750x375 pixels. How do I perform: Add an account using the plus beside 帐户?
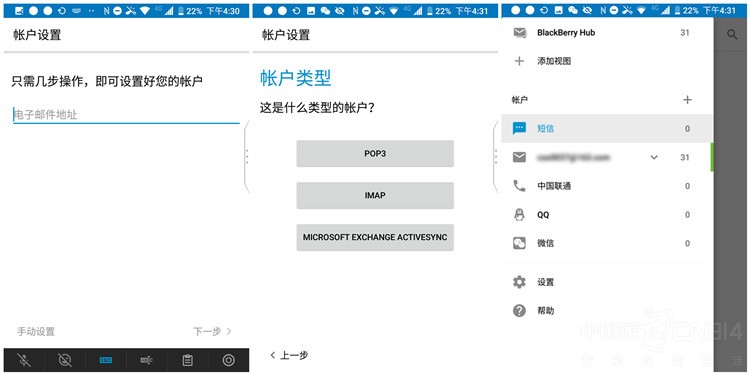[x=687, y=100]
